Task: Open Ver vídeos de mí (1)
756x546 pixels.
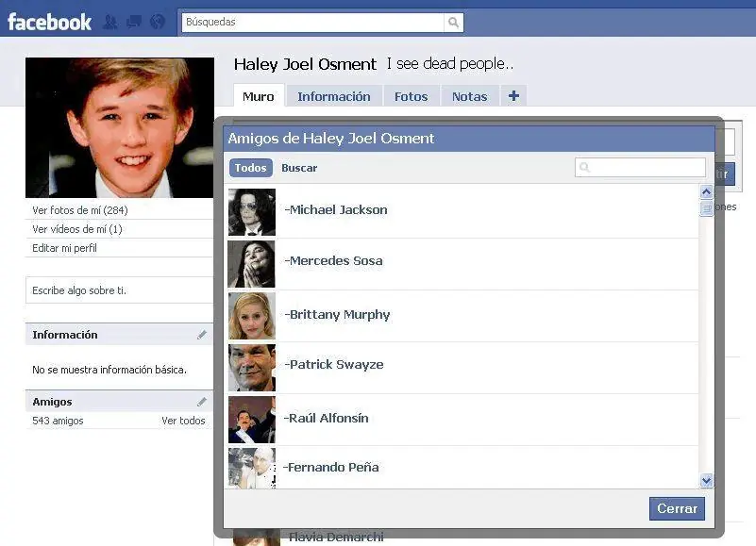Action: [77, 229]
